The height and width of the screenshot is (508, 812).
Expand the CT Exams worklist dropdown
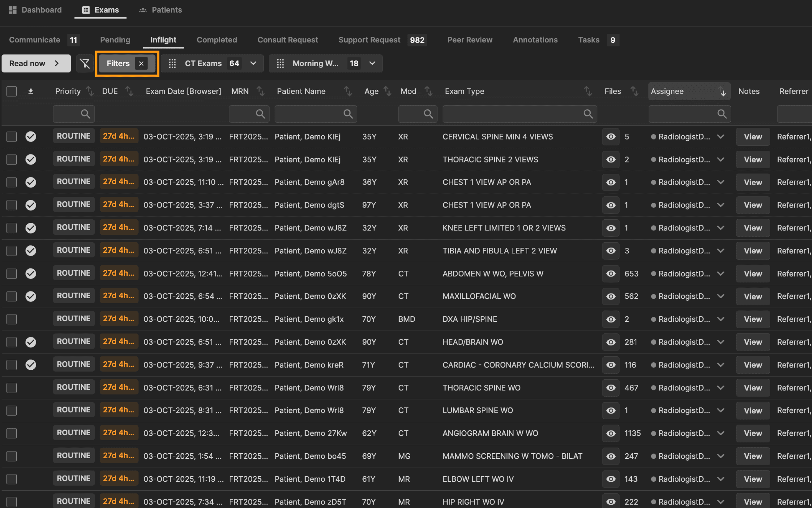(x=254, y=63)
